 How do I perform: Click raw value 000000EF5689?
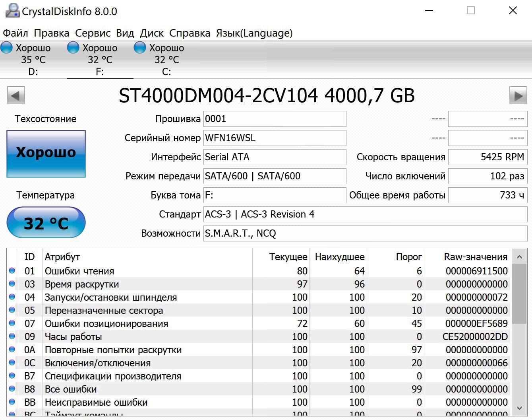point(477,323)
